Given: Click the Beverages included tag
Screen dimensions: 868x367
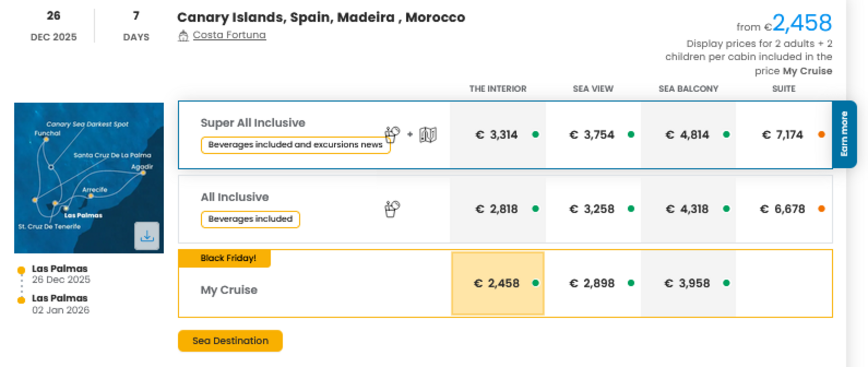Looking at the screenshot, I should coord(250,219).
